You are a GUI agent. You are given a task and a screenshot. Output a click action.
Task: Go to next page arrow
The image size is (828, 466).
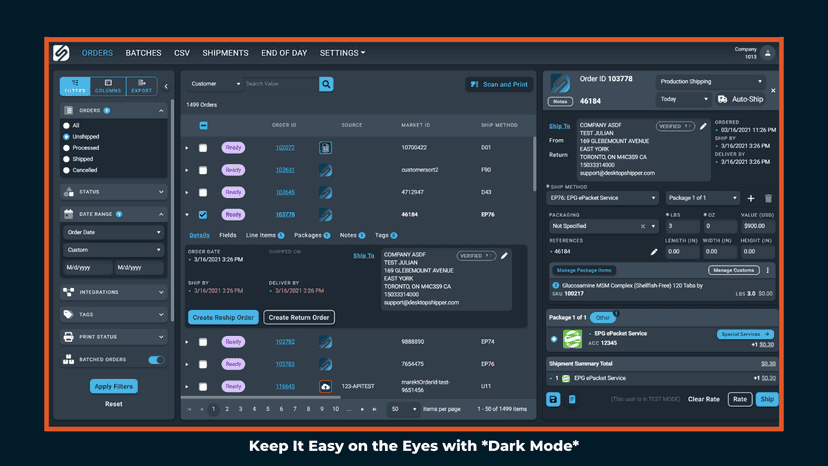pyautogui.click(x=362, y=409)
